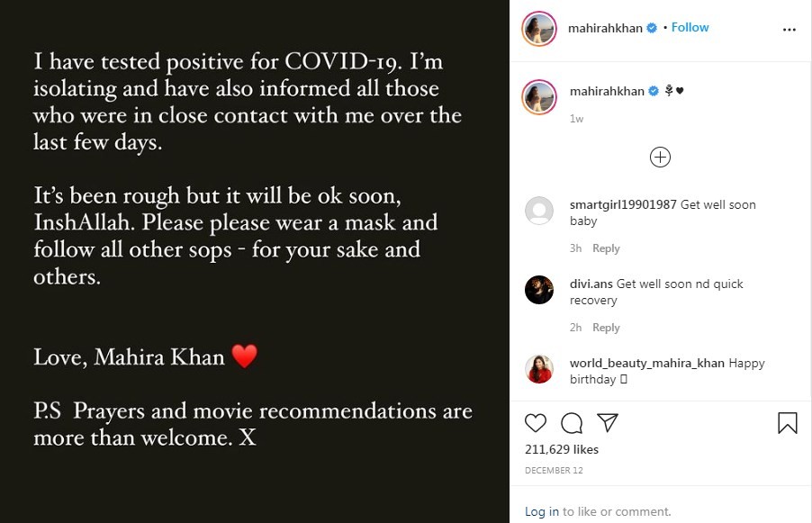Load more comments with plus button
This screenshot has width=812, height=523.
(660, 158)
